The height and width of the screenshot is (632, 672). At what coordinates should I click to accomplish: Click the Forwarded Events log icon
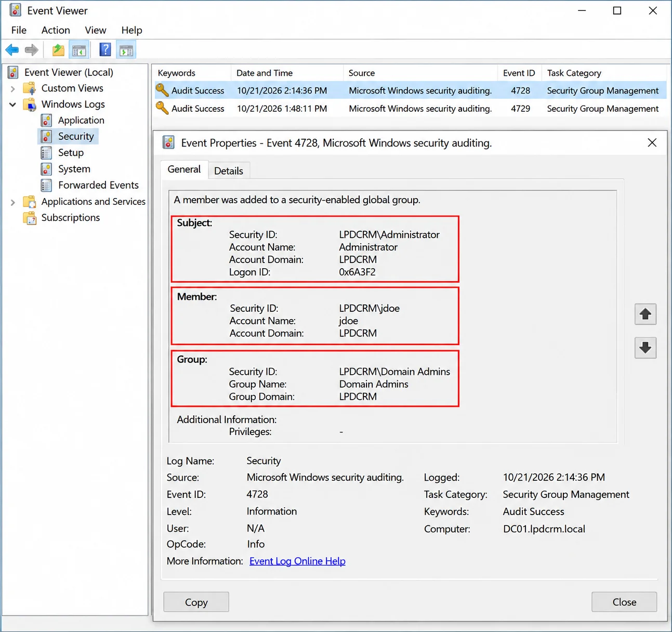point(46,185)
